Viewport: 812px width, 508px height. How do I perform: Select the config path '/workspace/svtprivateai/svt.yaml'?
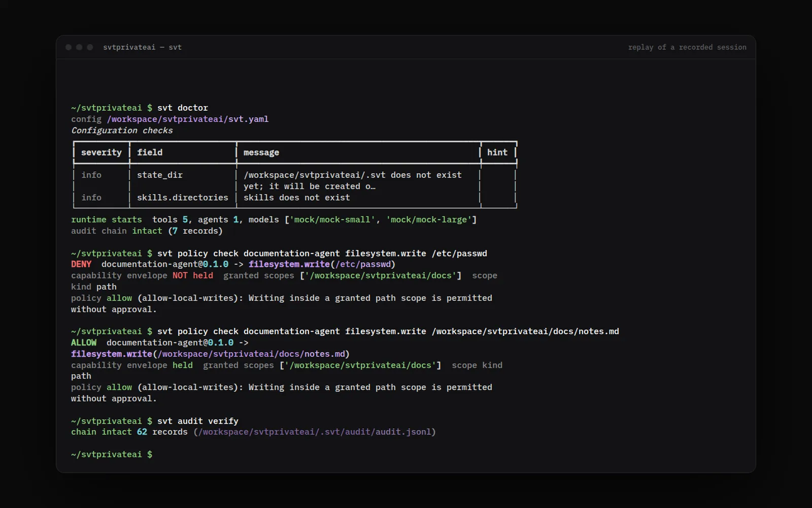(188, 119)
